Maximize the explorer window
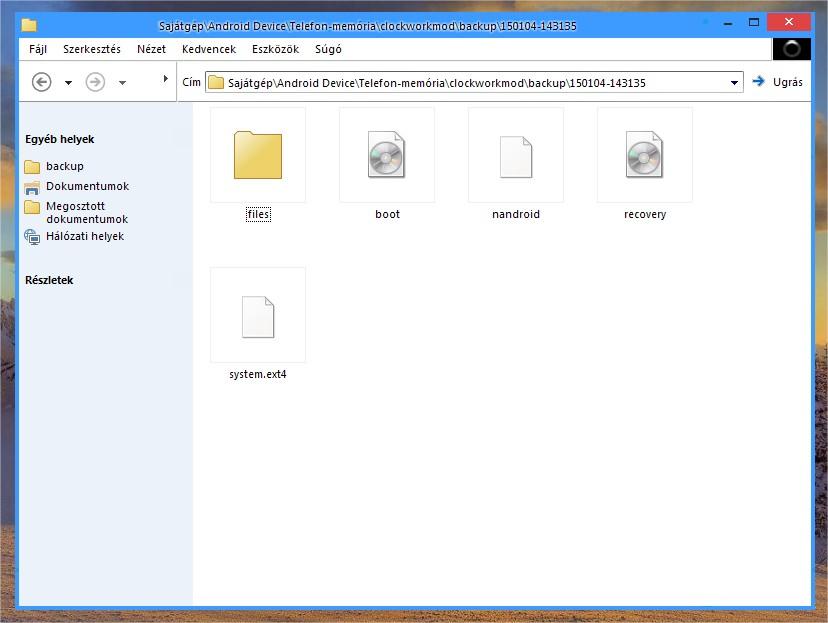 coord(754,22)
